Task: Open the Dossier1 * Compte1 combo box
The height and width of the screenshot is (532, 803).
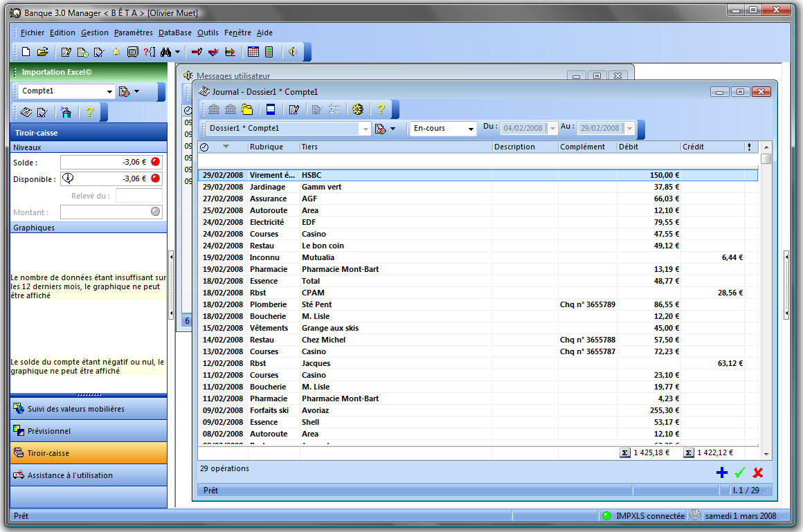Action: 366,129
